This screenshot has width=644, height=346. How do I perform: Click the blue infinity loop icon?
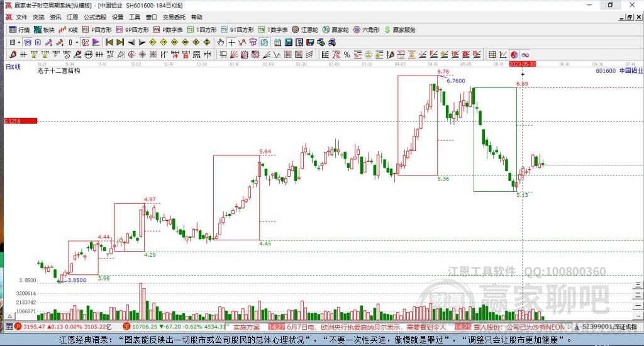tap(525, 55)
